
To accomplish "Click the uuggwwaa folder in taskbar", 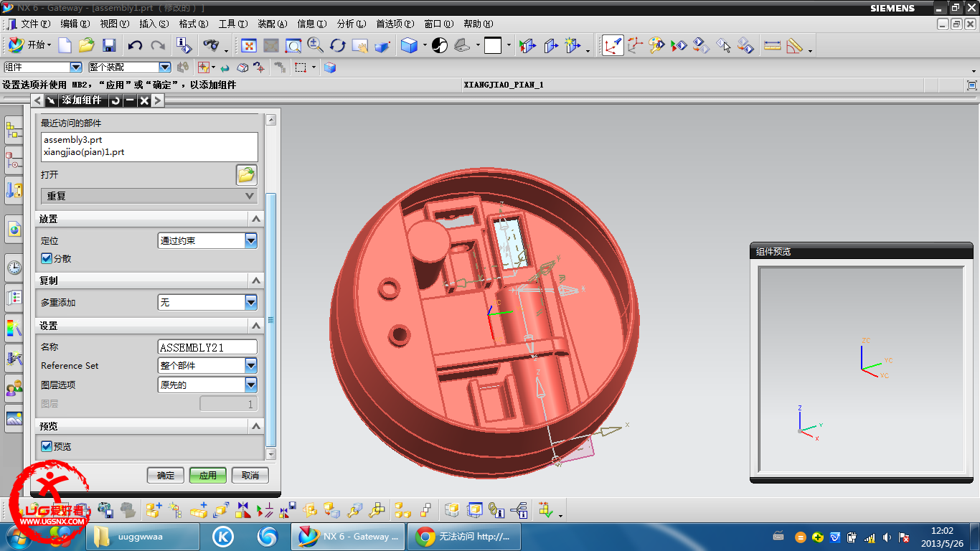I will (143, 537).
